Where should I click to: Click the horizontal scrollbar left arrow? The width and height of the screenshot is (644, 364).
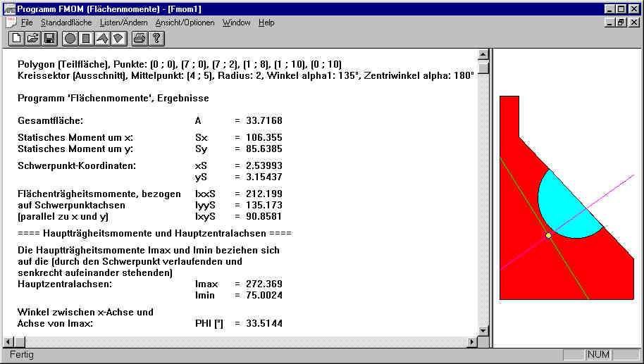[9, 341]
